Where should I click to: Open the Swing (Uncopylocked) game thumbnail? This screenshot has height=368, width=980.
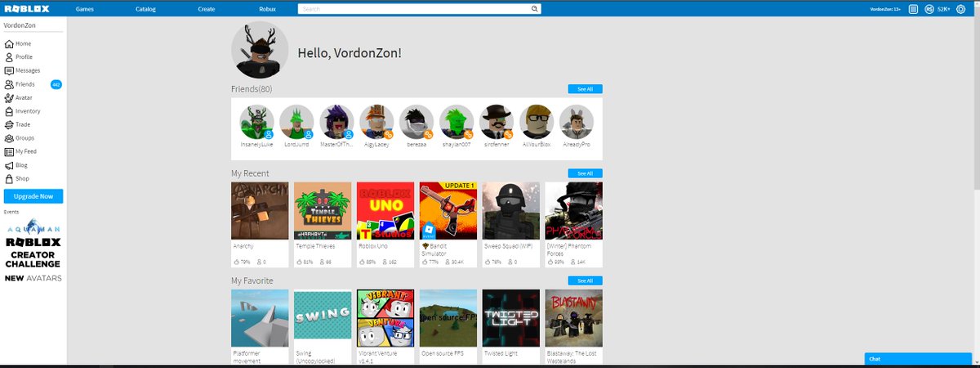pos(323,318)
